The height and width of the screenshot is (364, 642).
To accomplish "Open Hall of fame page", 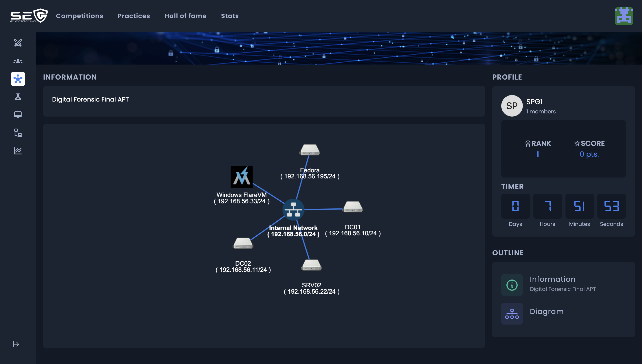I will [x=185, y=16].
